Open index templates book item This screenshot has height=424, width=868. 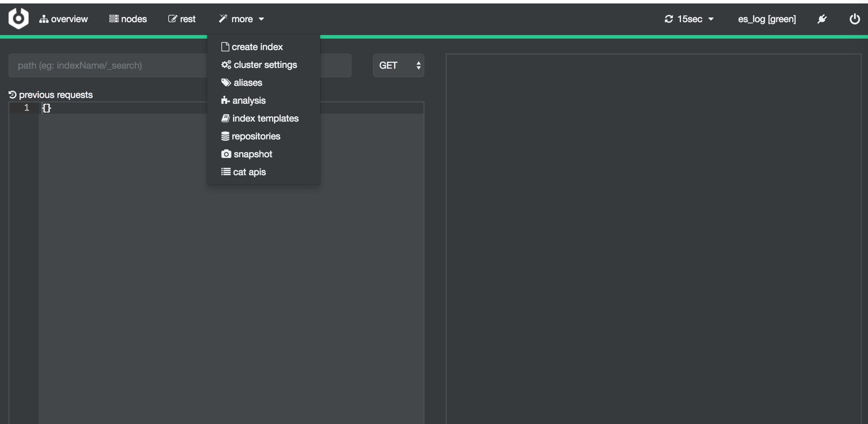(x=260, y=118)
